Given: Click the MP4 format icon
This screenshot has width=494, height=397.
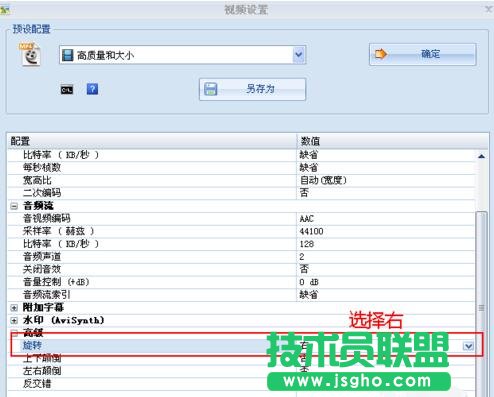Looking at the screenshot, I should point(30,54).
